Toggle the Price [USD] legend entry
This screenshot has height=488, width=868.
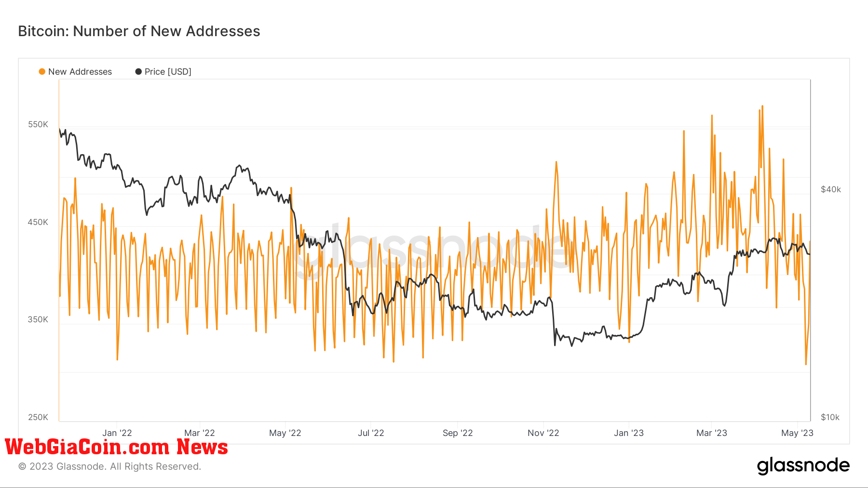pos(163,72)
